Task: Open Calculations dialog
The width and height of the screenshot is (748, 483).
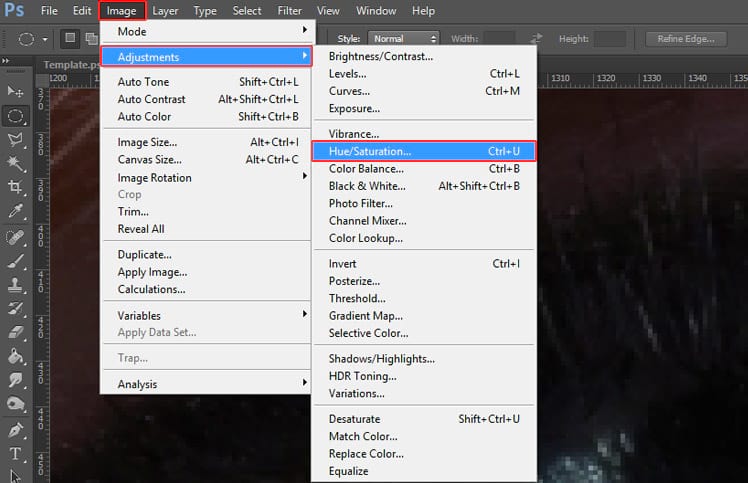Action: coord(206,289)
